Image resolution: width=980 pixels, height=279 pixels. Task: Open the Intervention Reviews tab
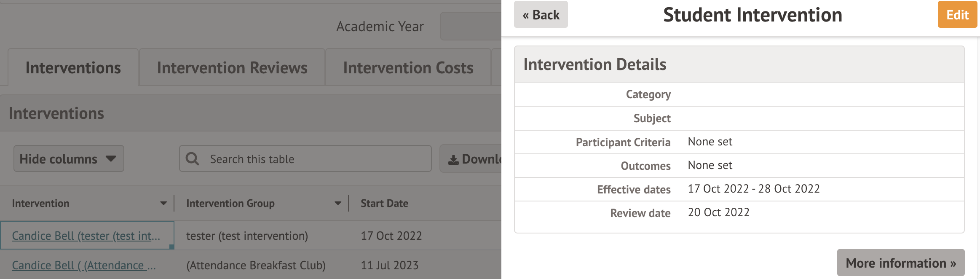[x=232, y=68]
